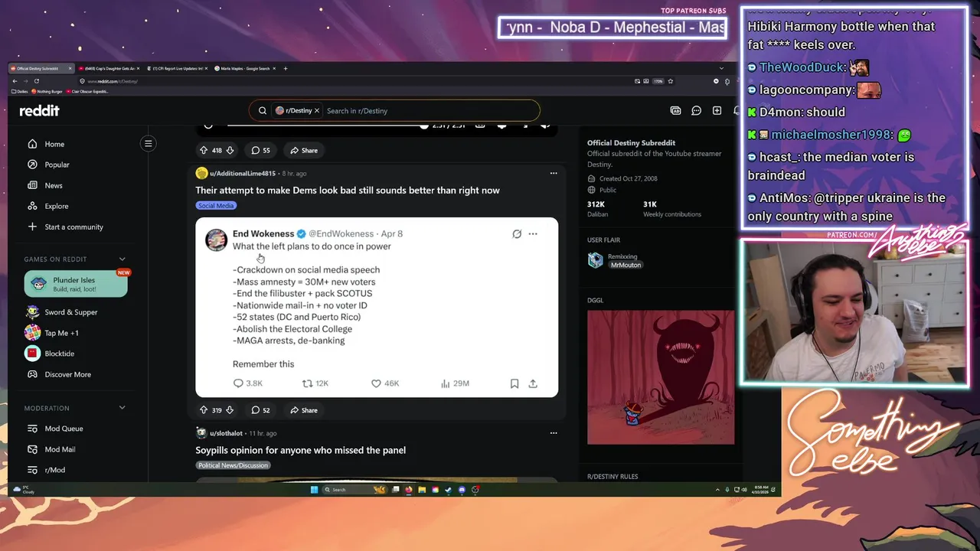Click Political News/Discussion flair tag

233,465
